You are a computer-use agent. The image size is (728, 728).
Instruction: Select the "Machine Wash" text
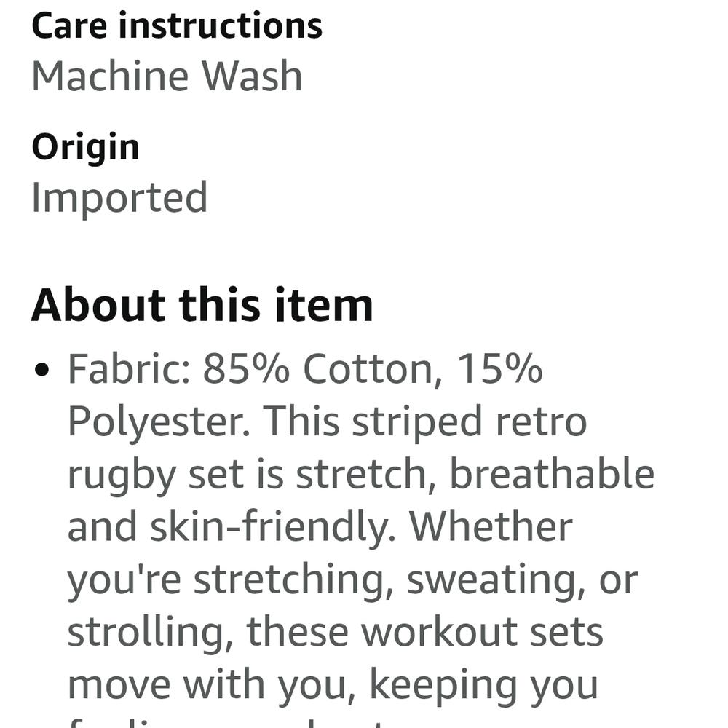[167, 76]
